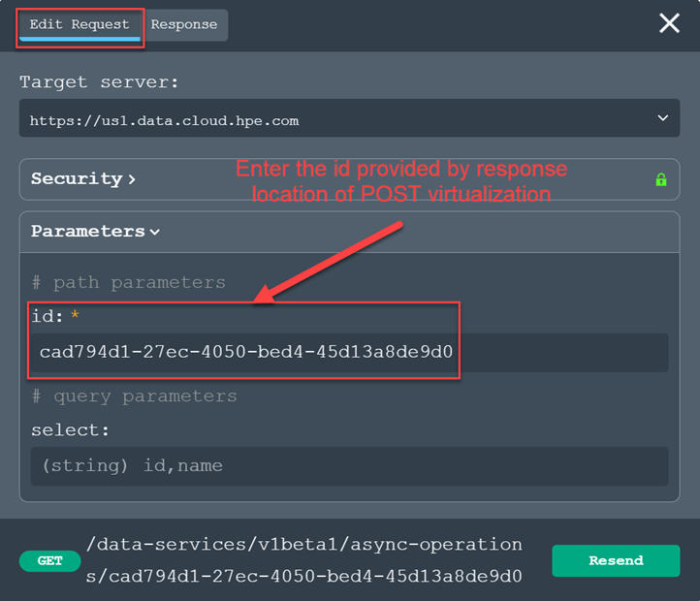This screenshot has width=700, height=601.
Task: Switch to the Edit Request tab
Action: click(x=80, y=25)
